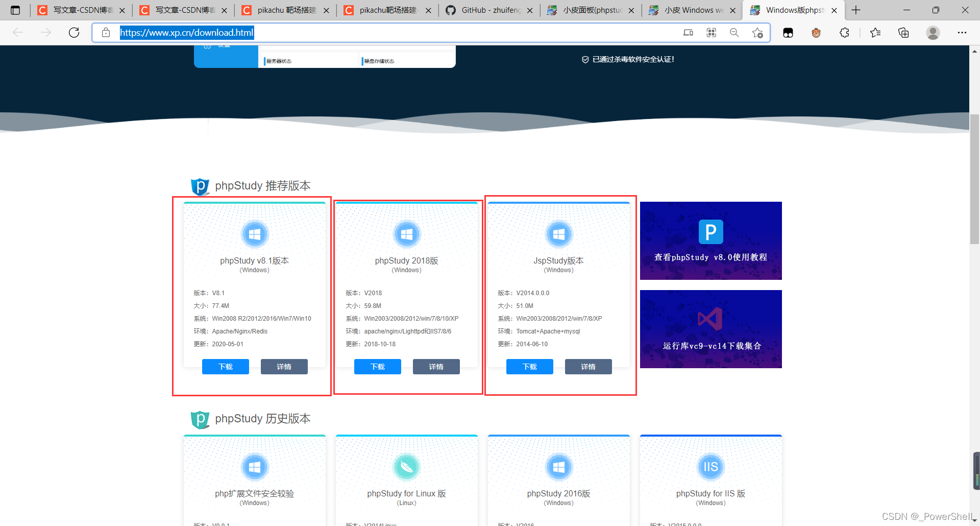Screen dimensions: 980x526
Task: Click the browser tab actions icon
Action: 15,10
